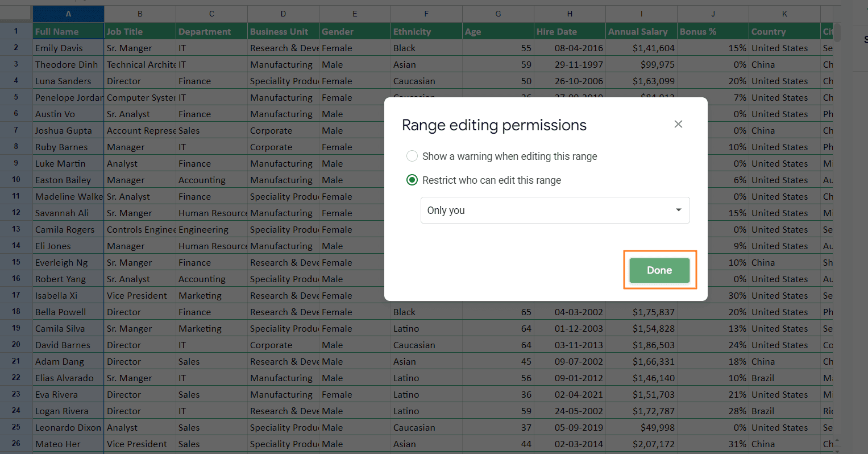This screenshot has width=868, height=454.
Task: Click the Annual Salary header cell
Action: 641,31
